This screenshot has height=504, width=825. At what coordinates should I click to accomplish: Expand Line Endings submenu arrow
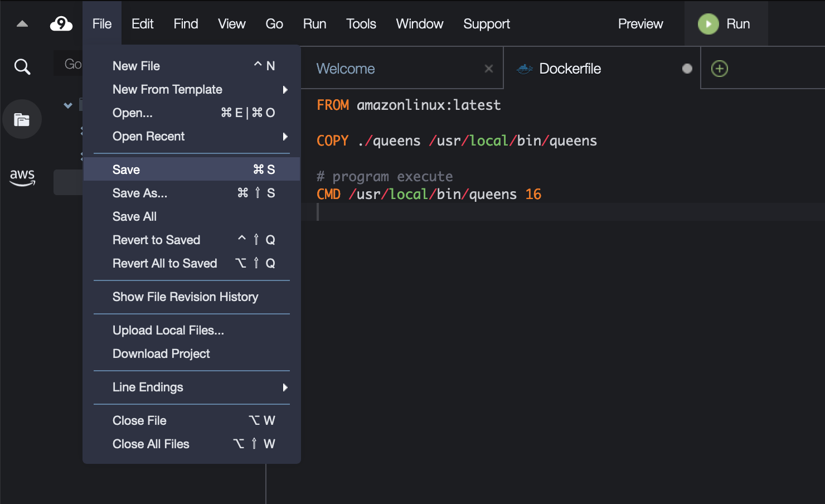pos(285,387)
